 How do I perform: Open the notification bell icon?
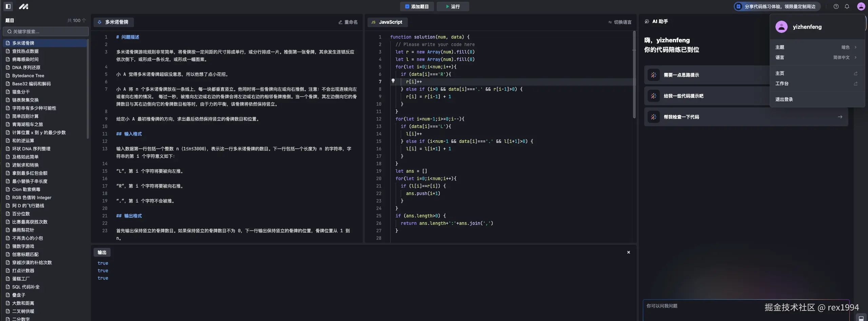(847, 6)
